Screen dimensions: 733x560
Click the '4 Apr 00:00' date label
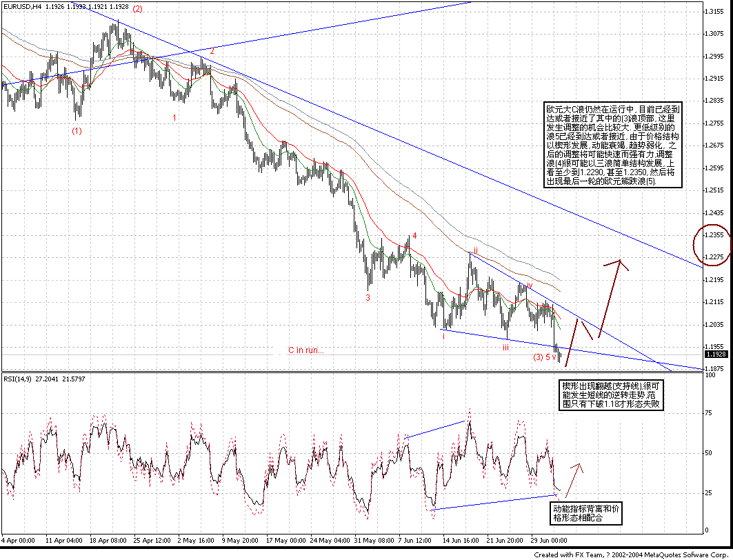coord(18,541)
